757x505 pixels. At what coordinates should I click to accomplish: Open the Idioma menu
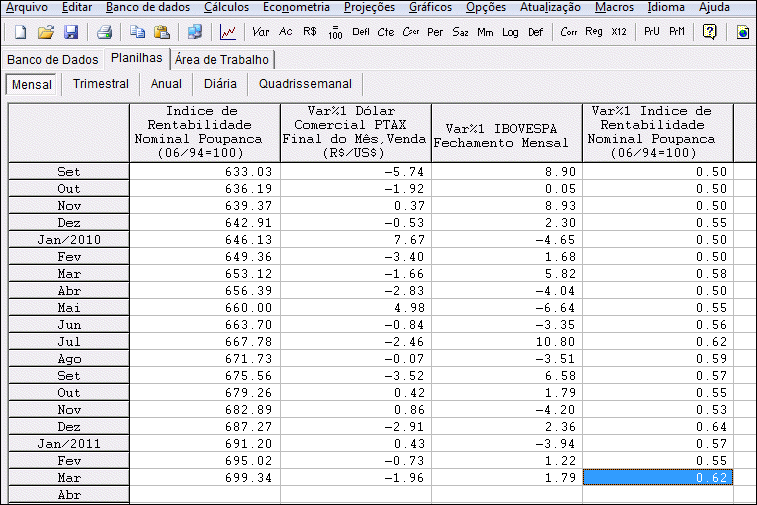(x=666, y=7)
